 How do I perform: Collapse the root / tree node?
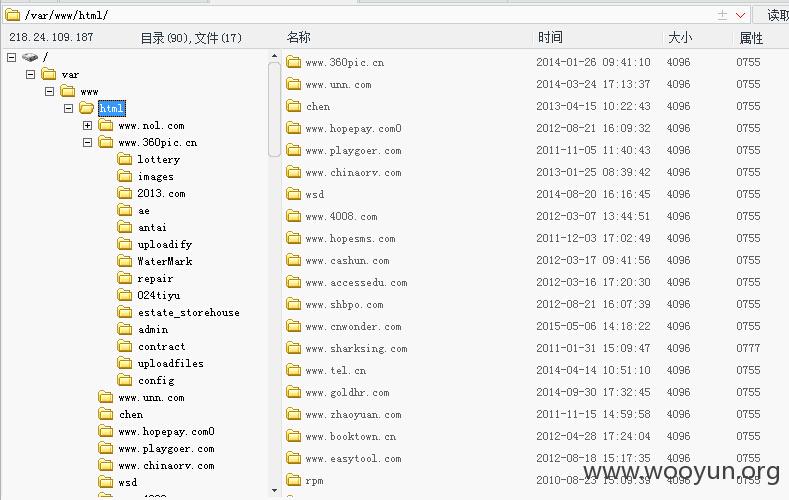(x=12, y=57)
